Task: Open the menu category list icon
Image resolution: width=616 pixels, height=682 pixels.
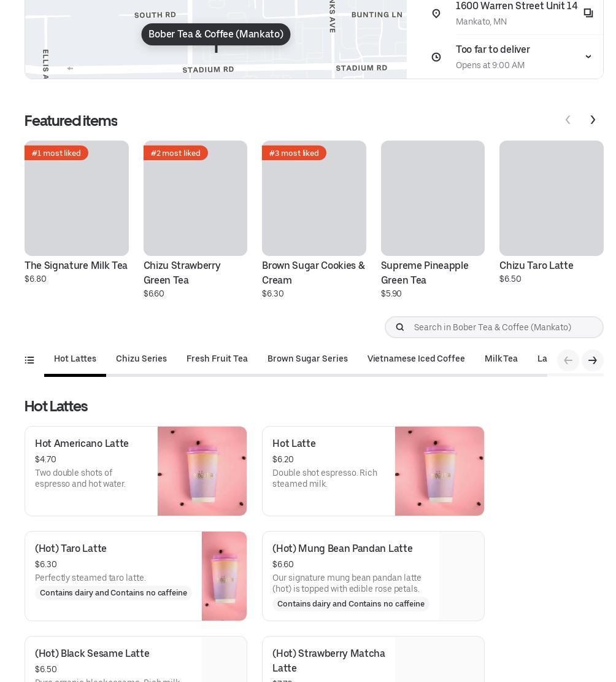Action: click(29, 360)
